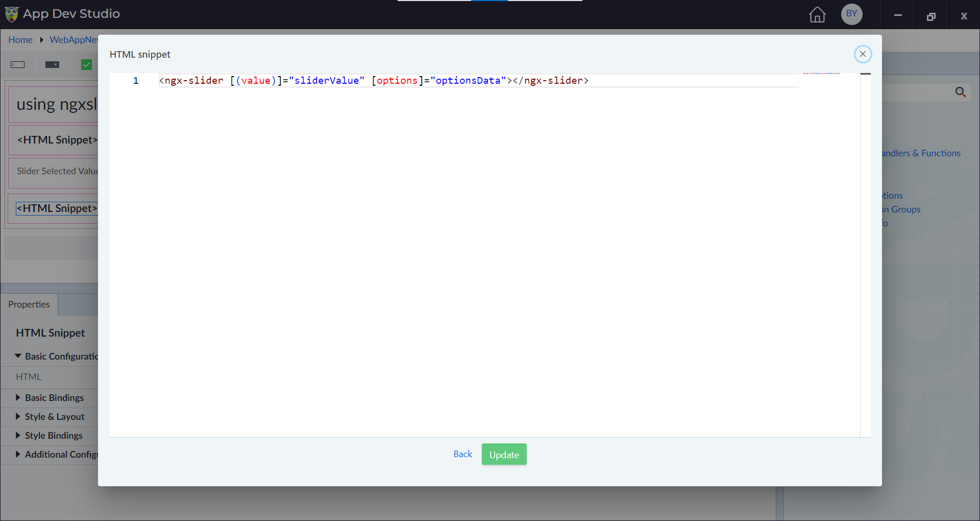Minimize the App Dev Studio window

(x=898, y=15)
